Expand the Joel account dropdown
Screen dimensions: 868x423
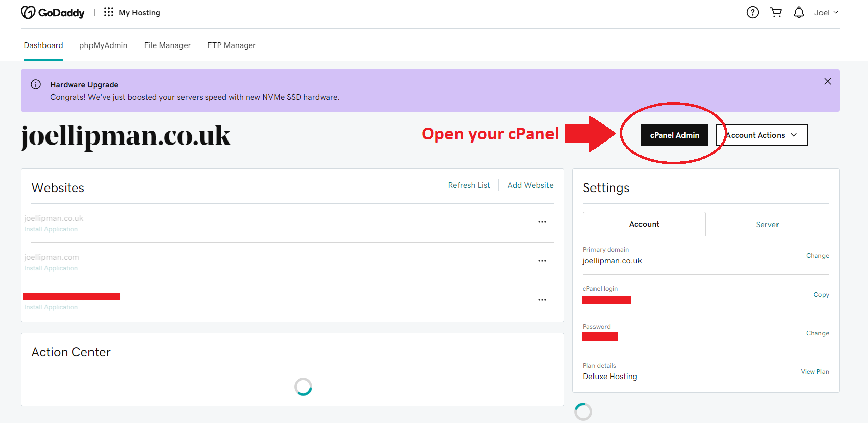pos(826,13)
